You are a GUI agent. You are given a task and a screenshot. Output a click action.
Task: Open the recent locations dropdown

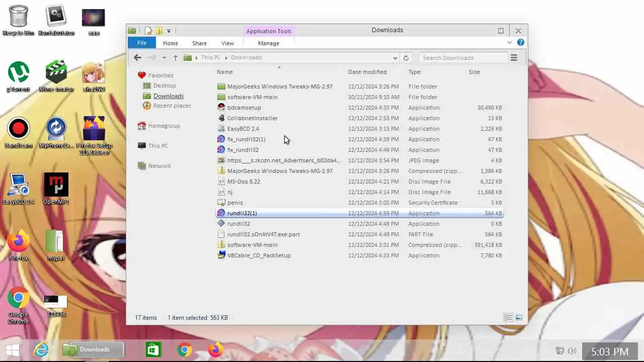click(x=164, y=58)
